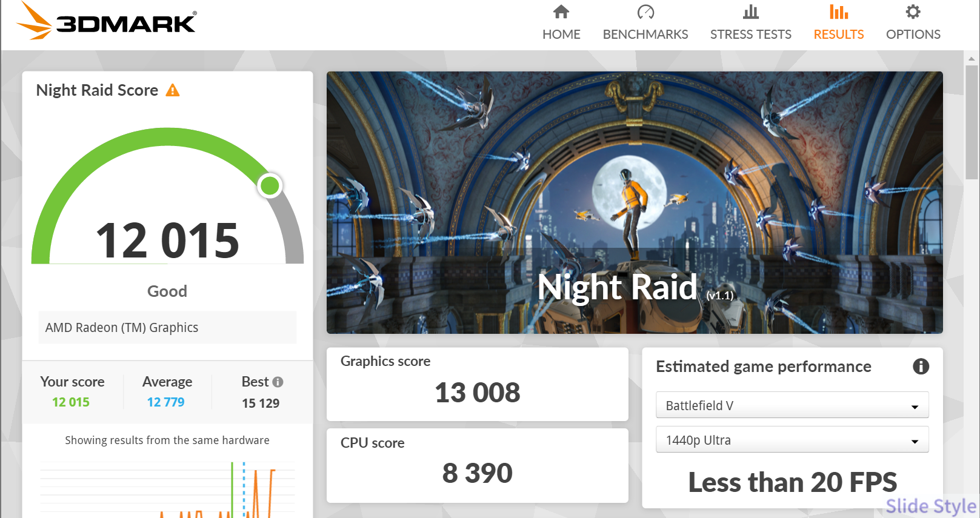Viewport: 980px width, 518px height.
Task: Click the Options gear icon
Action: coord(913,12)
